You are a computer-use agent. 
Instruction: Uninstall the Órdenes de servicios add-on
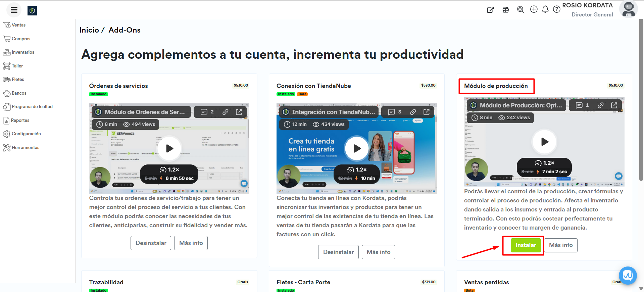click(x=151, y=243)
